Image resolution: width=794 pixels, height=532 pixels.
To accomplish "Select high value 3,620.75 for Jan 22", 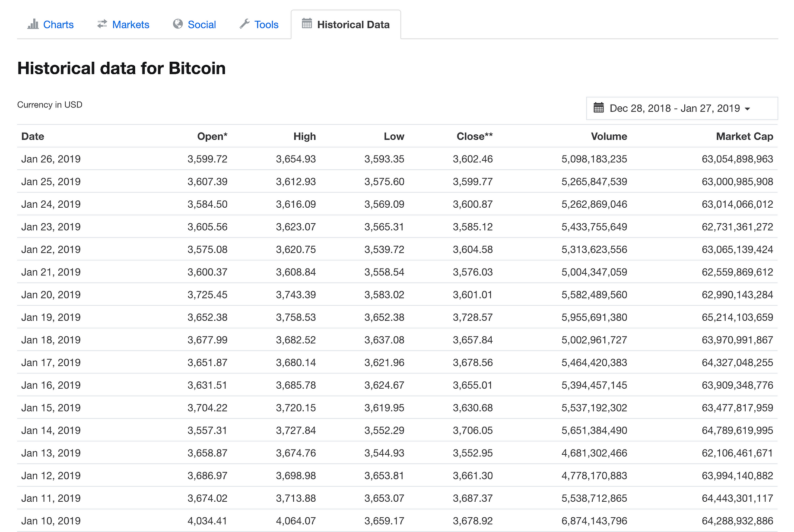I will (296, 250).
